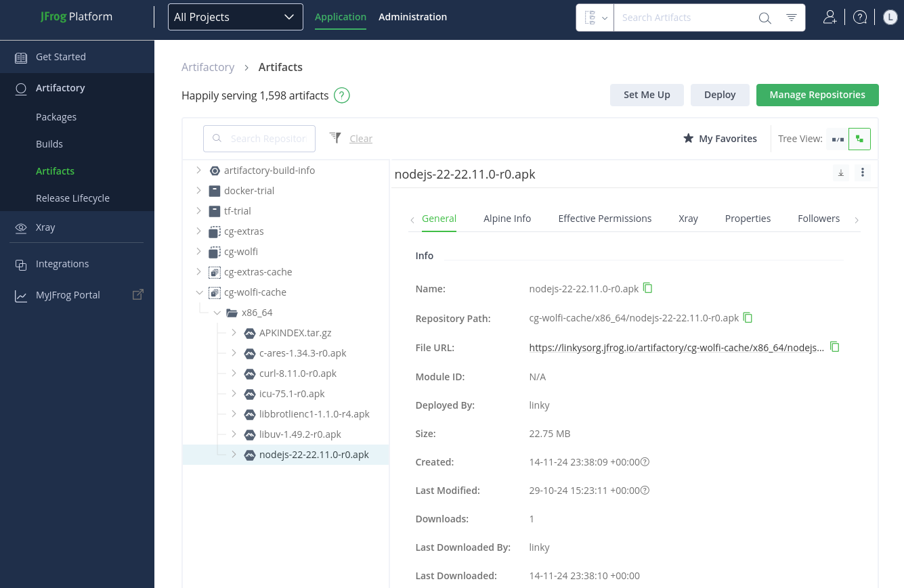Switch Tree View to flat list mode
The width and height of the screenshot is (904, 588).
[838, 139]
